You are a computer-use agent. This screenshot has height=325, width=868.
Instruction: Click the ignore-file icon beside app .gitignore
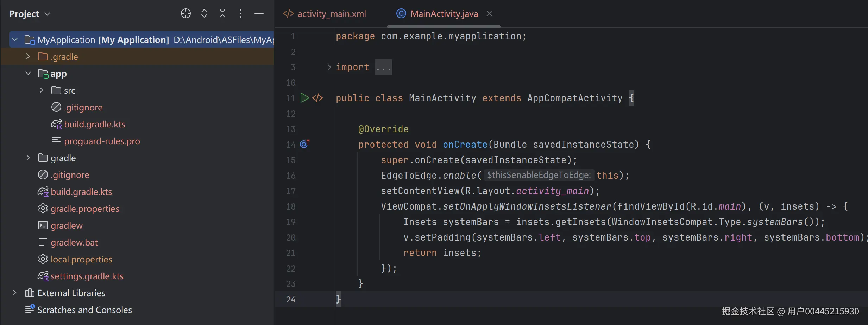point(56,107)
